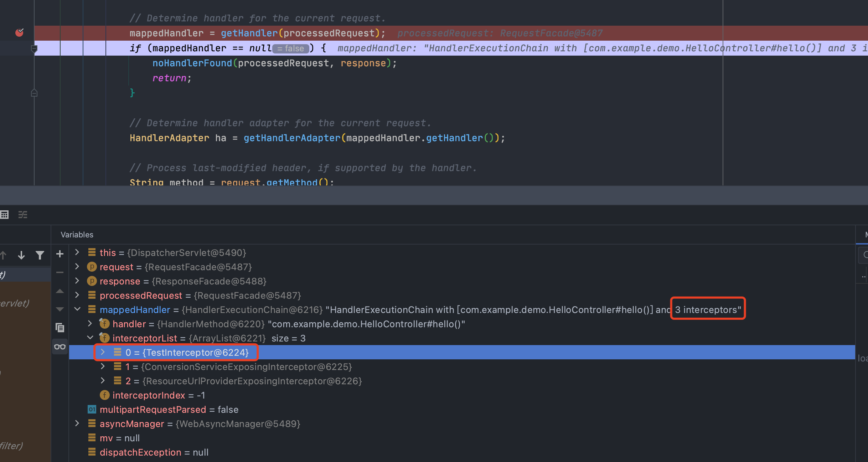868x462 pixels.
Task: Click the inline '= false' hint
Action: click(x=291, y=48)
